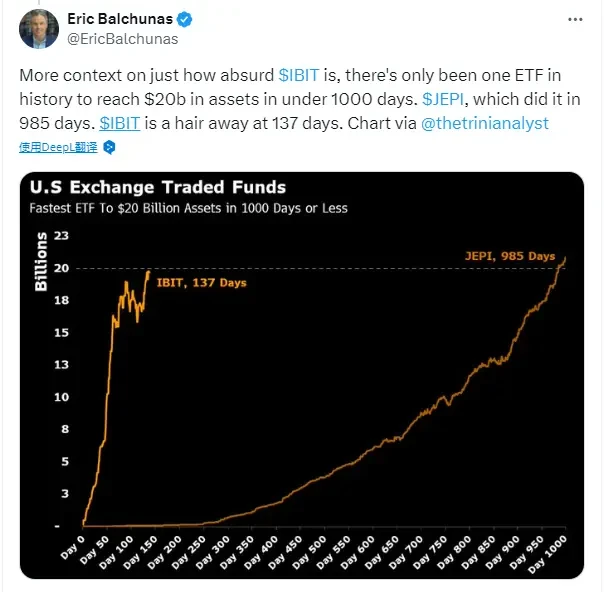This screenshot has width=604, height=592.
Task: Click the "Billions" y-axis label
Action: pos(42,260)
